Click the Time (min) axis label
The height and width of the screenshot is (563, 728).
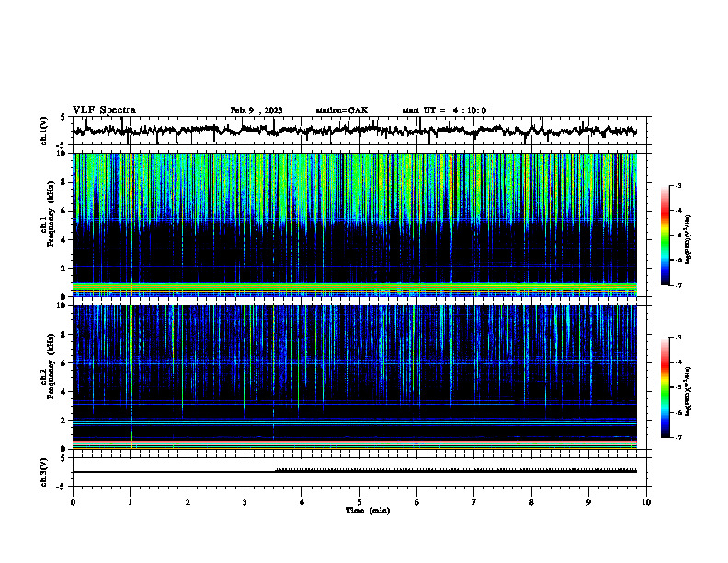pos(368,511)
